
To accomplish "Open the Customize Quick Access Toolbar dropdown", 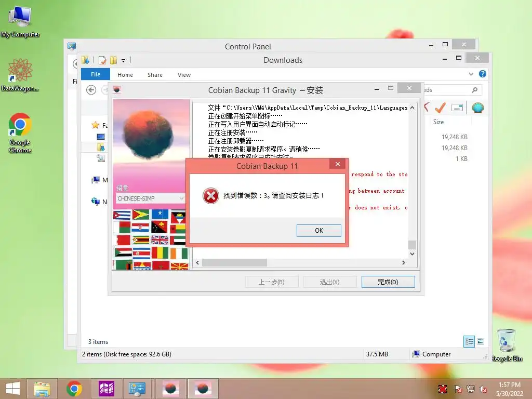I will (124, 61).
